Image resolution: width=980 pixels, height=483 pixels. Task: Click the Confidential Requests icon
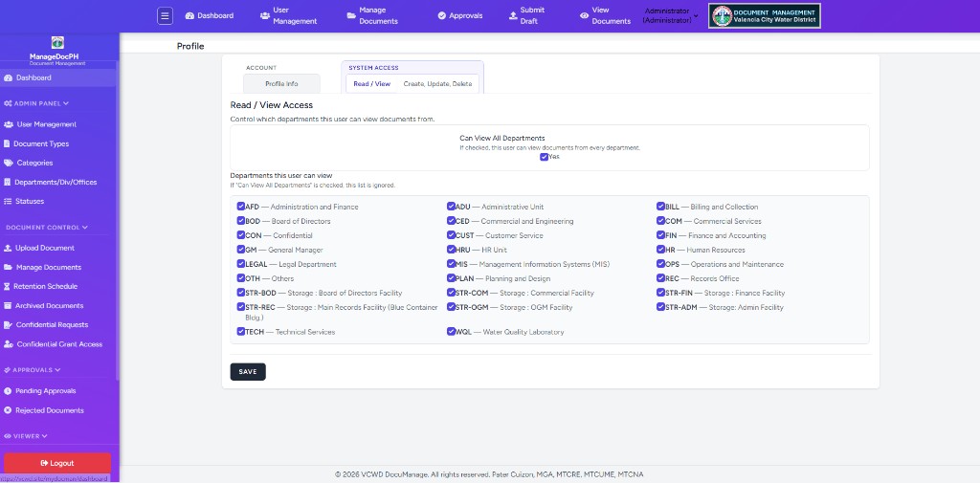coord(8,325)
